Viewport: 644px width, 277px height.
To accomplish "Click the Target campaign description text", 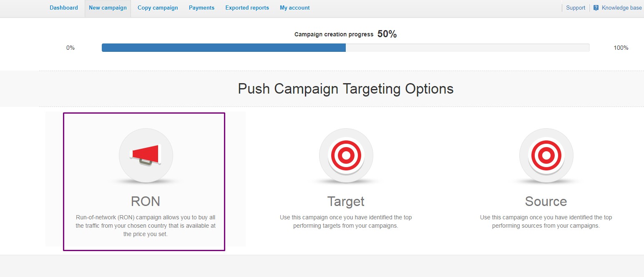I will [346, 221].
